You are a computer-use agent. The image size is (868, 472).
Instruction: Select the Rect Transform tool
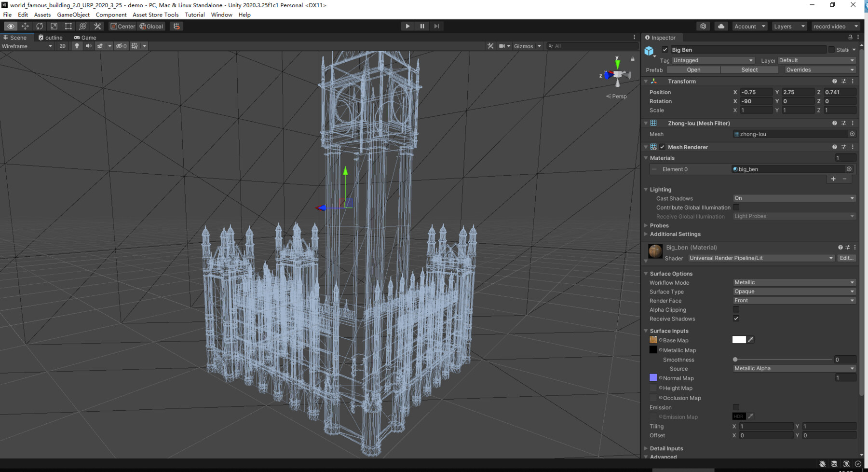[x=68, y=26]
